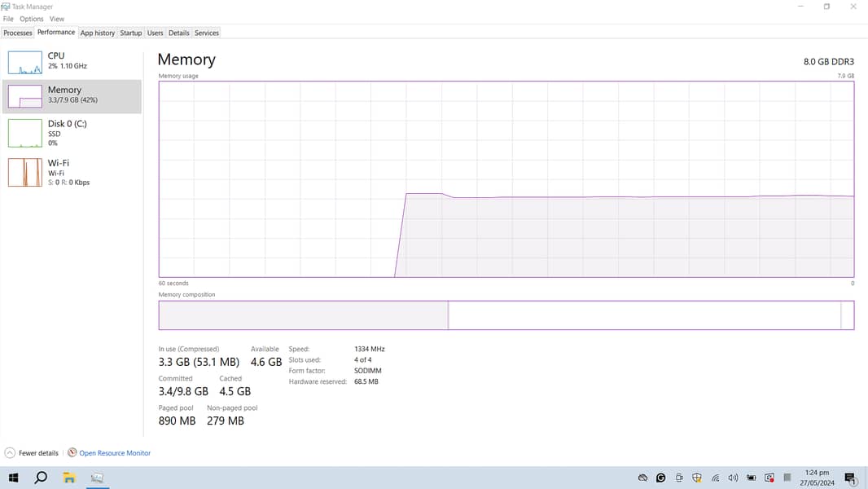Click the Open Resource Monitor link

point(115,453)
